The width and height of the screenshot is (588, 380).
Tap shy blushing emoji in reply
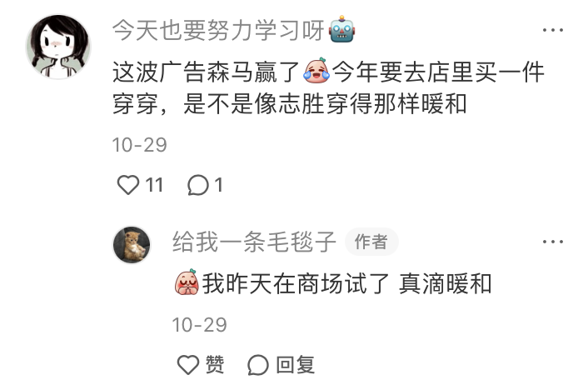(x=187, y=282)
